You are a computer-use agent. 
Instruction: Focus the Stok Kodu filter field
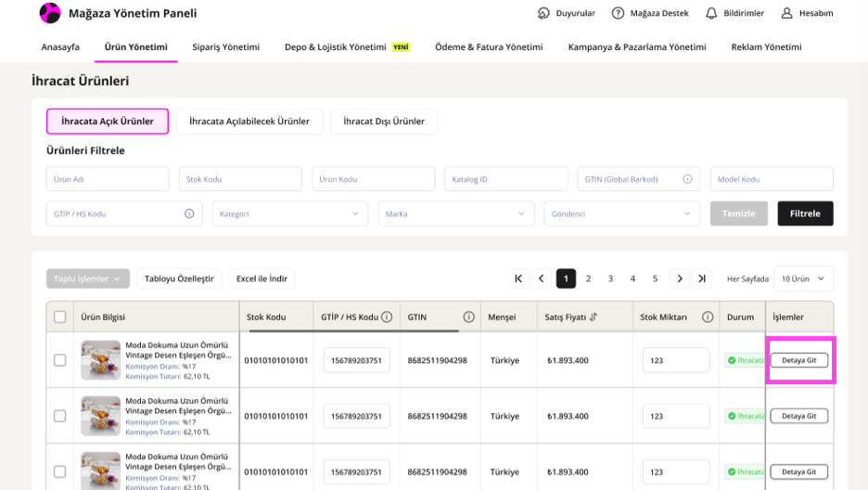point(240,179)
